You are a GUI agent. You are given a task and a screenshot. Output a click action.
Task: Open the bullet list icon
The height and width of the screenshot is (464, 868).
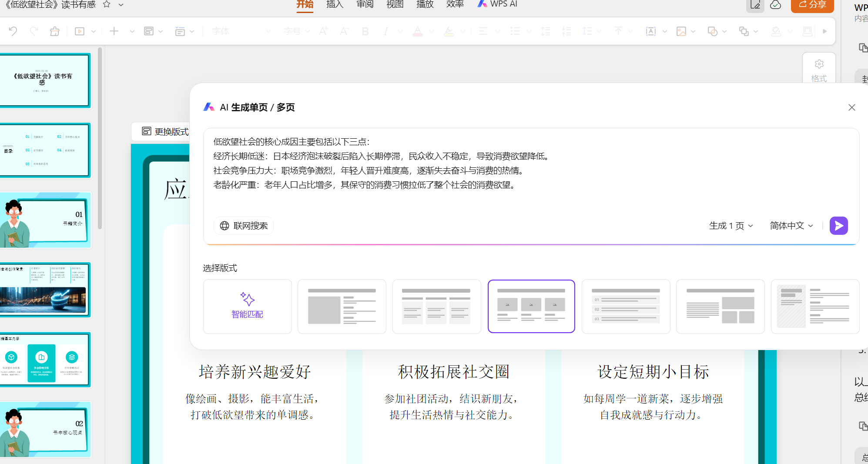[x=515, y=31]
